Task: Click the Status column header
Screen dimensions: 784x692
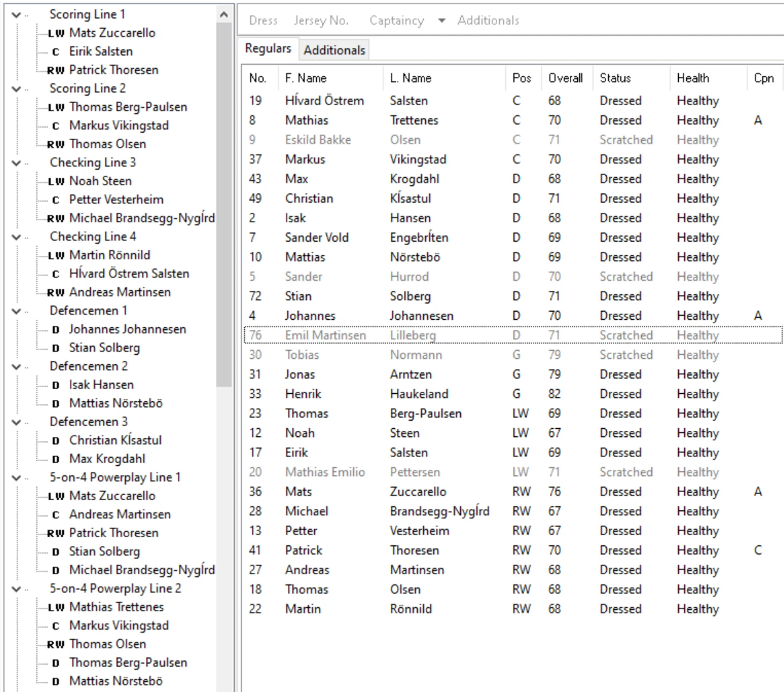Action: click(615, 78)
